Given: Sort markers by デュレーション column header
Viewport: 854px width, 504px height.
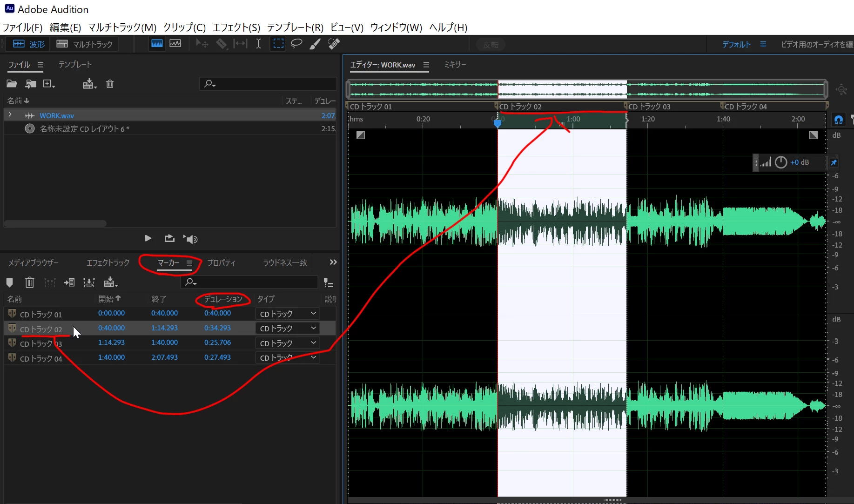Looking at the screenshot, I should (223, 299).
